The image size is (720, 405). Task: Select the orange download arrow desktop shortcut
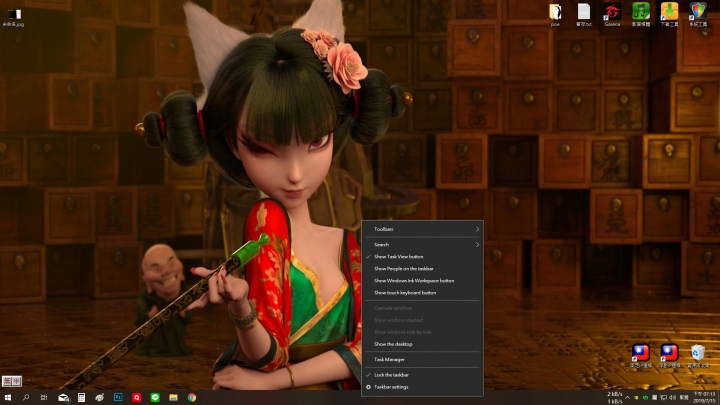click(x=669, y=15)
